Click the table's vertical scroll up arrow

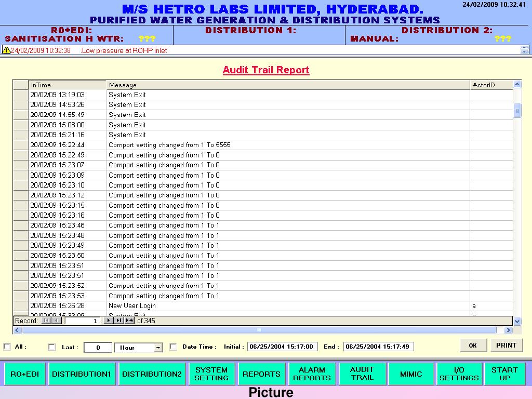coord(517,84)
